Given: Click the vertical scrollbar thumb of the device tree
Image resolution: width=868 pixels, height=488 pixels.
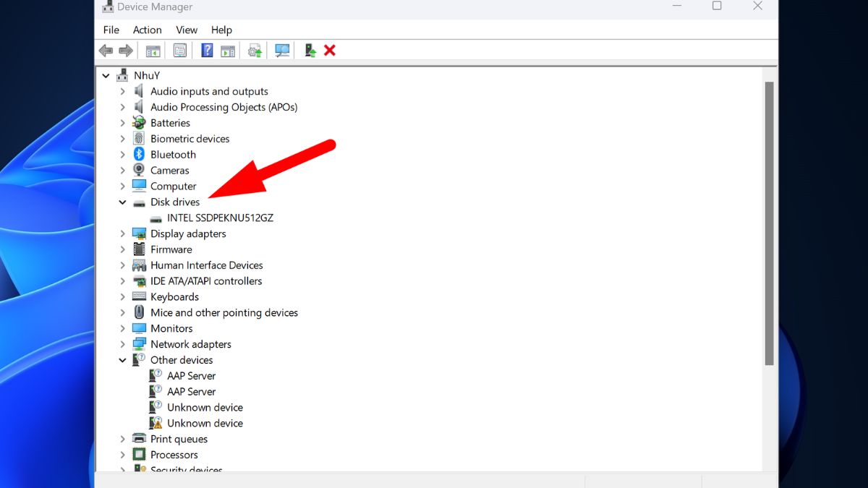Looking at the screenshot, I should [x=770, y=223].
